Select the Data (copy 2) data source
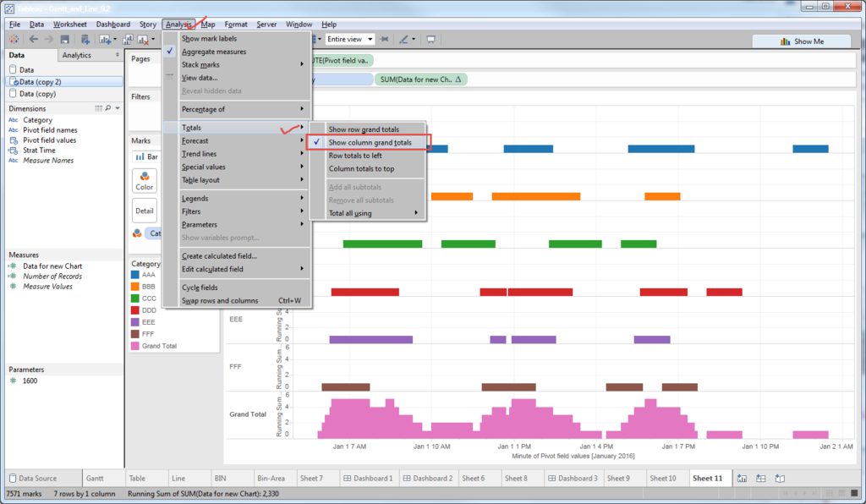 coord(64,82)
